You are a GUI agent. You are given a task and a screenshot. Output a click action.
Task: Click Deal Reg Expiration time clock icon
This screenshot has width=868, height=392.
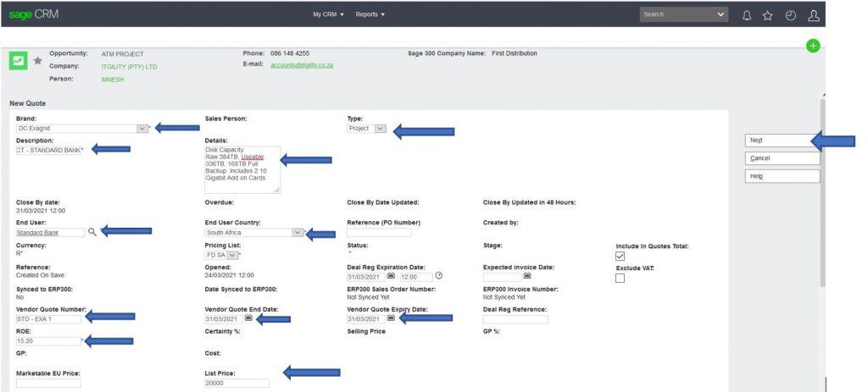439,276
